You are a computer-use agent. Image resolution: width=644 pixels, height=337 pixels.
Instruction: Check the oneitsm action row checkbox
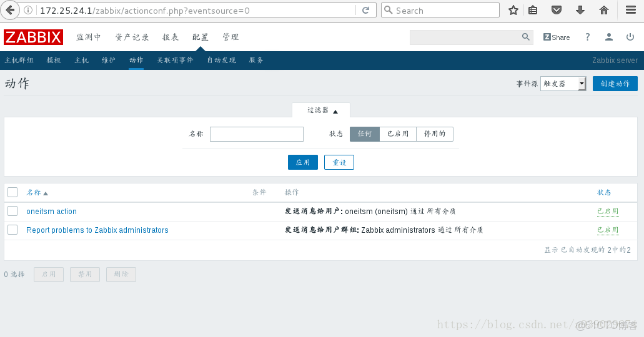pyautogui.click(x=12, y=211)
